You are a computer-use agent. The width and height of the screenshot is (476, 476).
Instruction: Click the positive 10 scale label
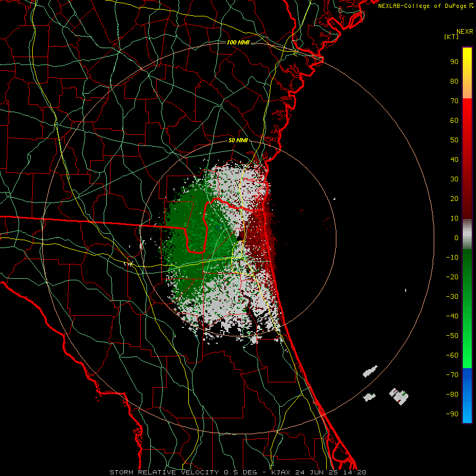click(x=454, y=218)
